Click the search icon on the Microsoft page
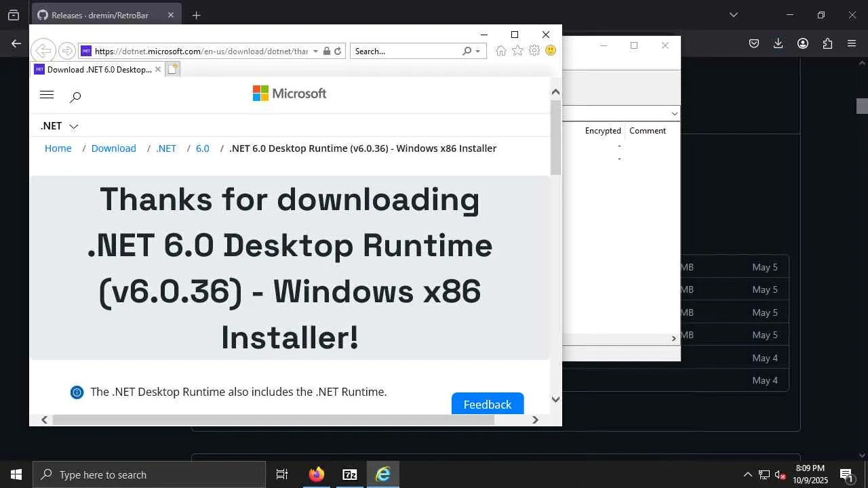The image size is (868, 488). [75, 97]
